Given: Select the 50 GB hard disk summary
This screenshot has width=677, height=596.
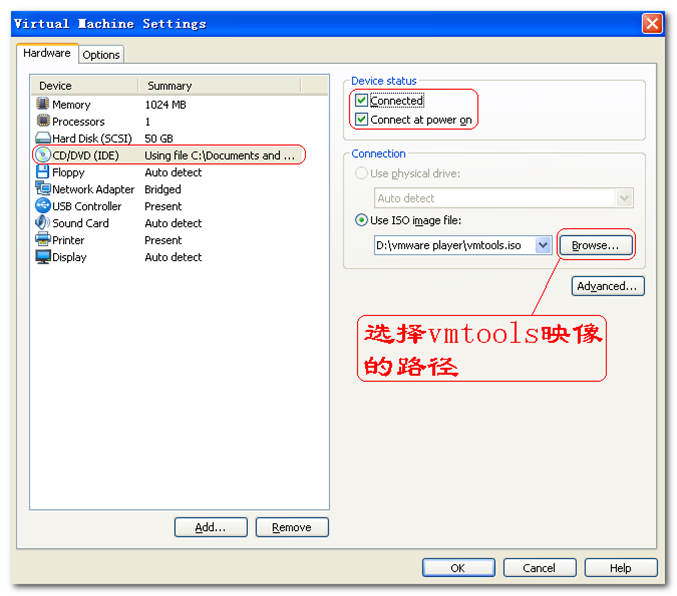Looking at the screenshot, I should pos(159,138).
